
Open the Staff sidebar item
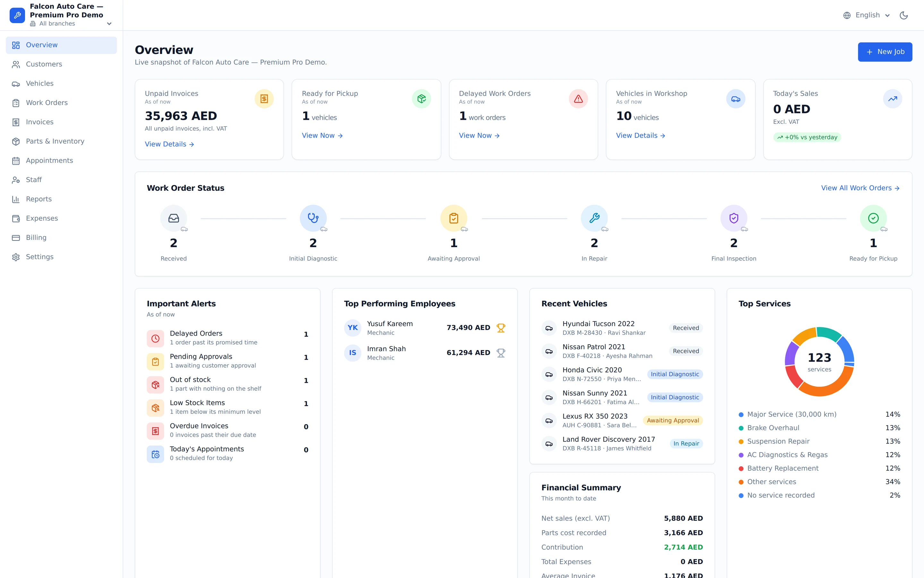tap(61, 180)
